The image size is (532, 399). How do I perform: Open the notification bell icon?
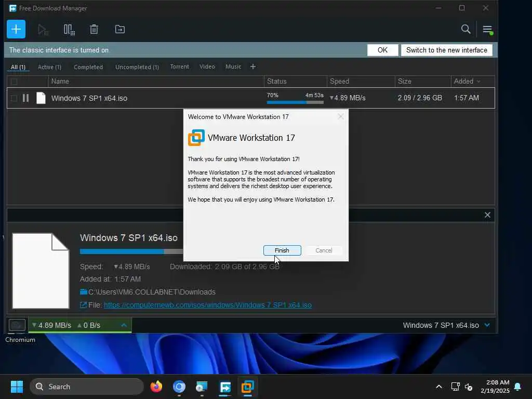tap(518, 387)
